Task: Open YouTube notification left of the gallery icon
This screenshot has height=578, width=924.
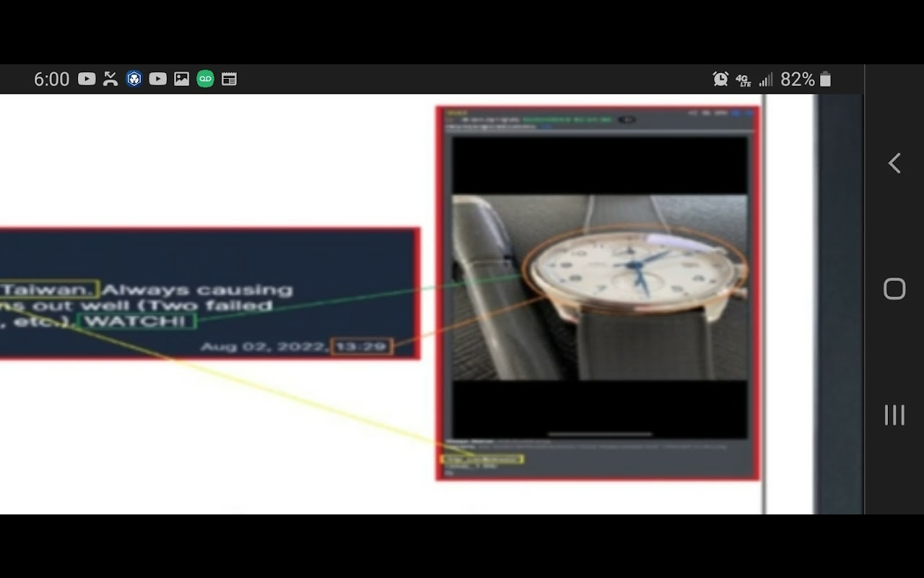Action: point(158,79)
